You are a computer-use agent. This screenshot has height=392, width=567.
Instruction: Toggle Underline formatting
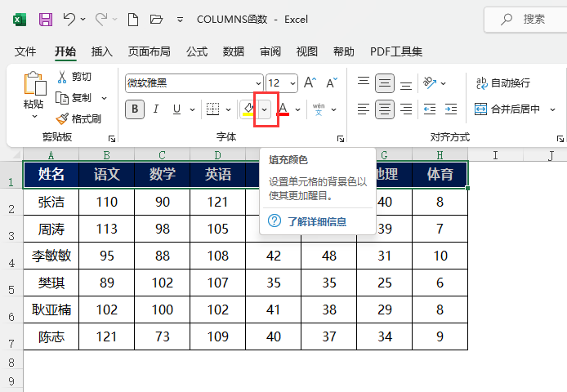coord(176,109)
